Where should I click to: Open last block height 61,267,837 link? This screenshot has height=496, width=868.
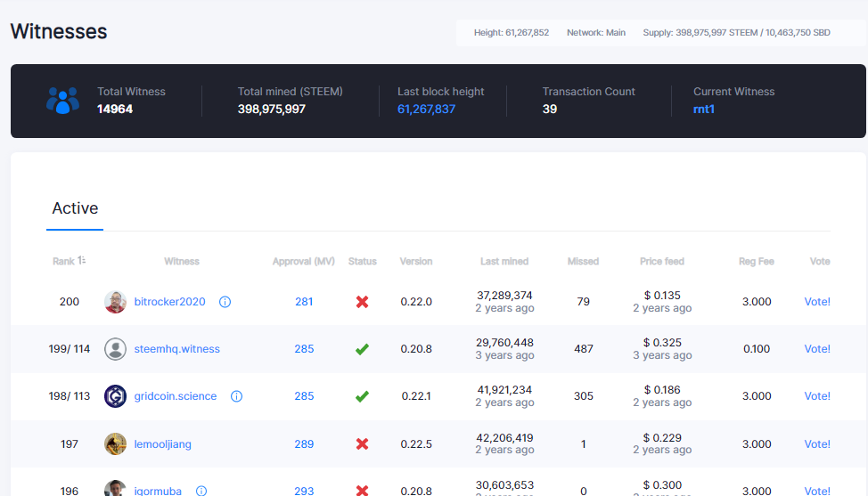point(426,110)
